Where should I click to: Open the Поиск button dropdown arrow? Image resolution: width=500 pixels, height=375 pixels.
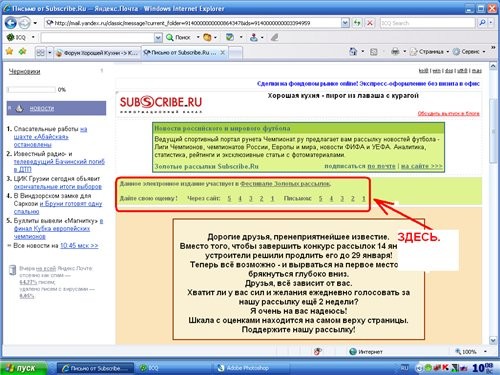tap(198, 37)
